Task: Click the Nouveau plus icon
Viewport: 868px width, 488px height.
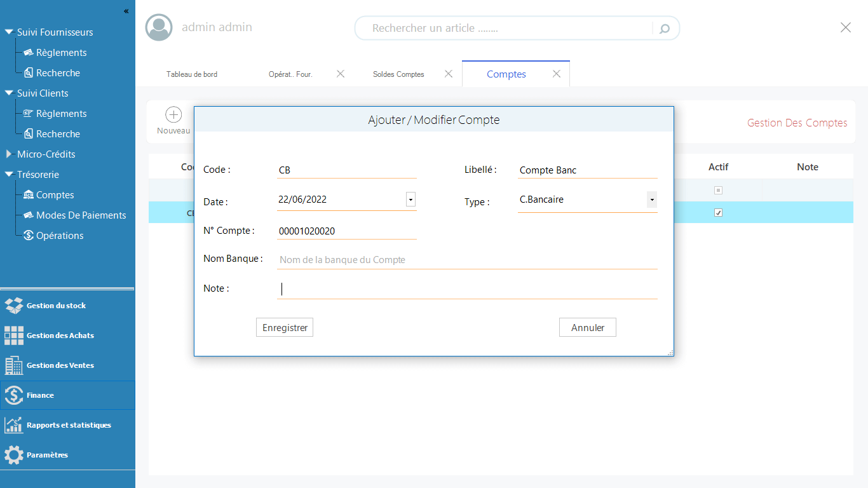Action: pyautogui.click(x=173, y=115)
